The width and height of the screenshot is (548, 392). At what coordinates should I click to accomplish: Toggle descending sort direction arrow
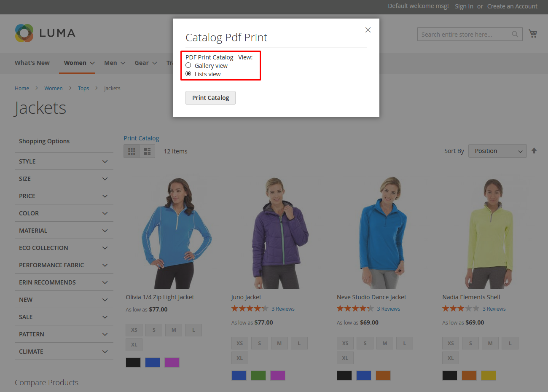click(x=534, y=151)
